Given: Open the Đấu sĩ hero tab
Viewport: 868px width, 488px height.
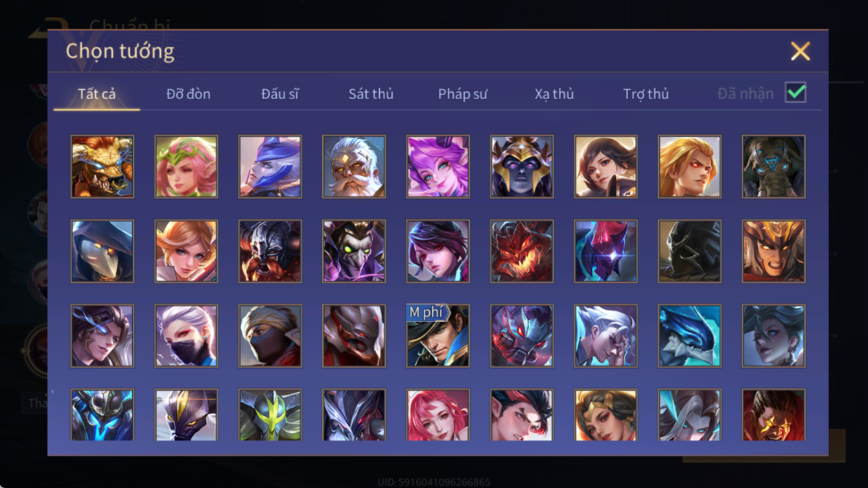Looking at the screenshot, I should point(280,94).
